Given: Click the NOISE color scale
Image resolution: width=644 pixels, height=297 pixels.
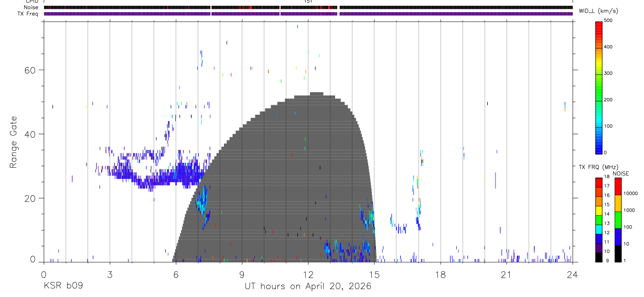Looking at the screenshot, I should click(x=618, y=220).
